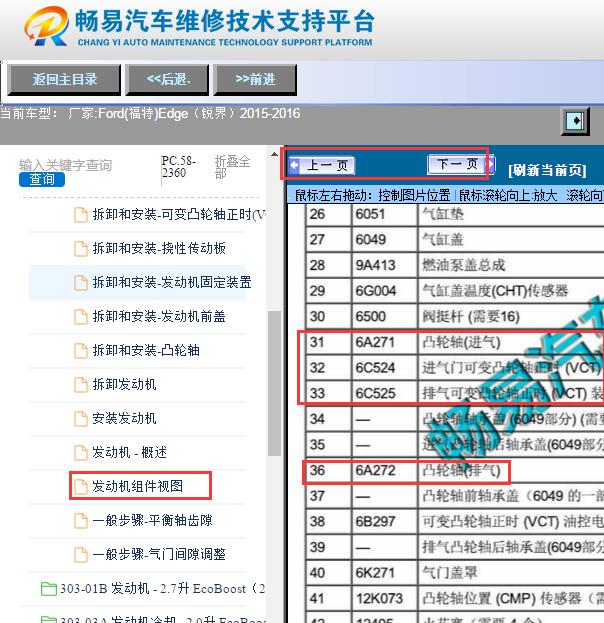Click part number 6051 cell

point(385,215)
